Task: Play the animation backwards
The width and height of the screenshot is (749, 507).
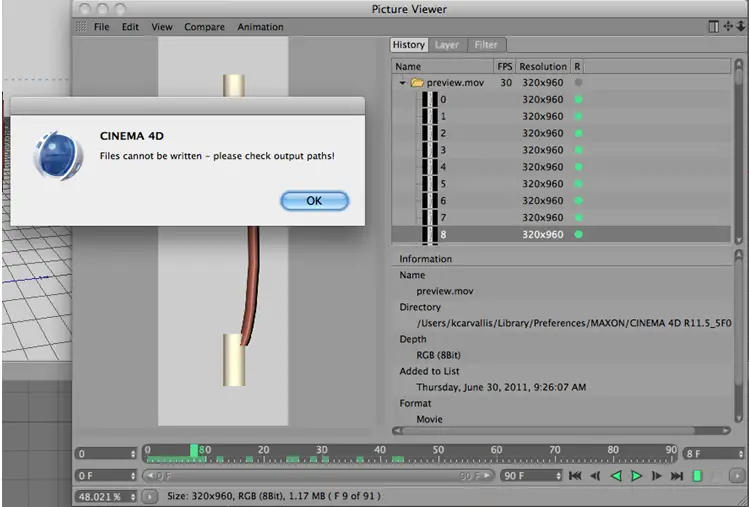Action: coord(616,476)
